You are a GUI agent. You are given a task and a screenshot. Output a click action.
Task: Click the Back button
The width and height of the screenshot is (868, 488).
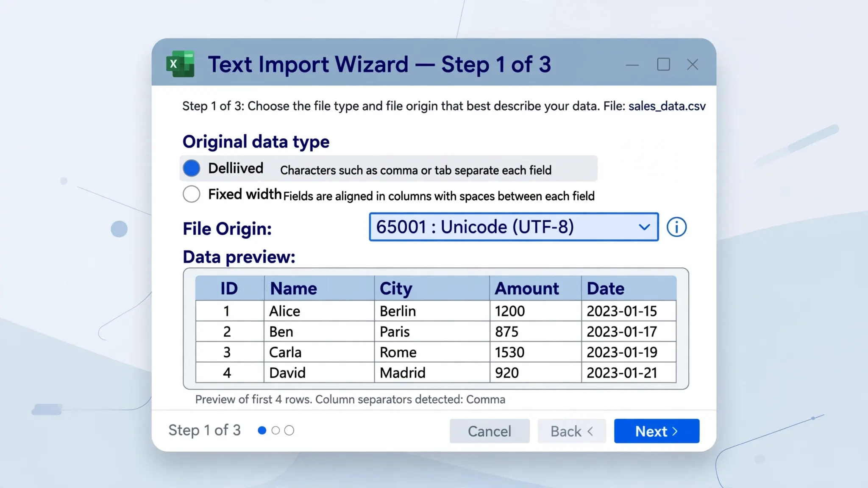point(571,431)
